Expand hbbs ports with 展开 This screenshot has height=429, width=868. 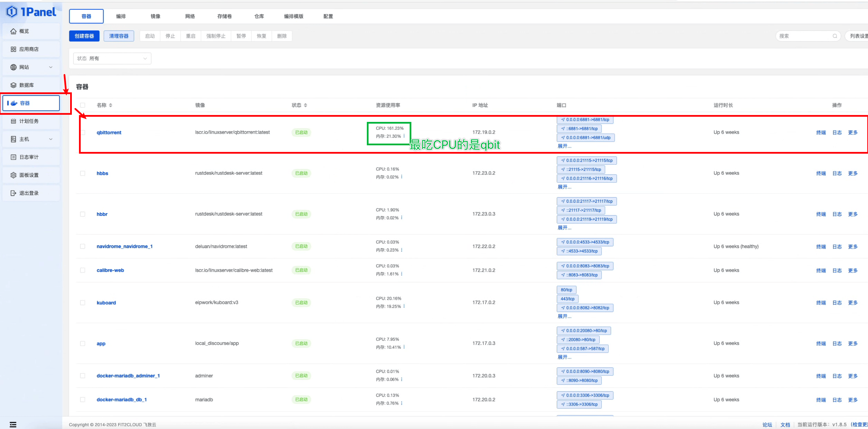tap(564, 187)
